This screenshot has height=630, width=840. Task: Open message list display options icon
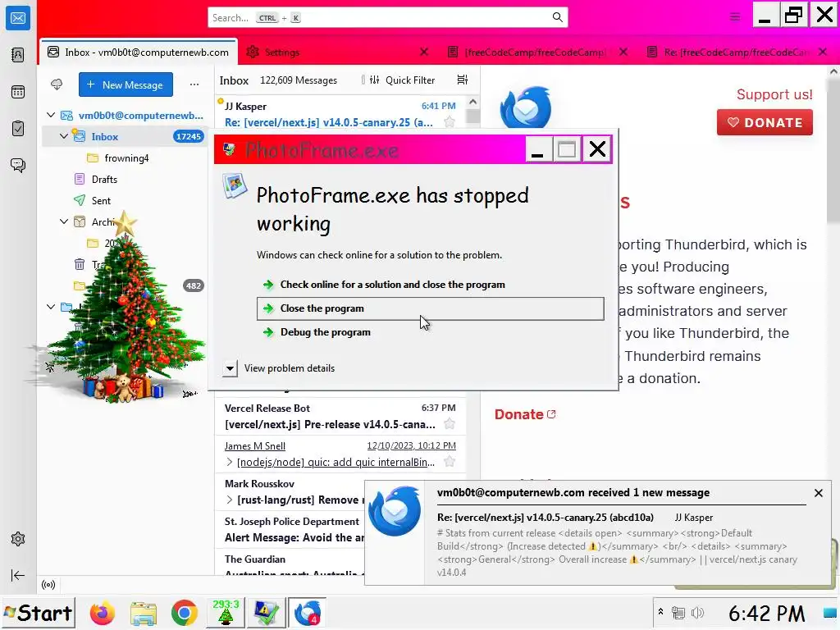463,80
